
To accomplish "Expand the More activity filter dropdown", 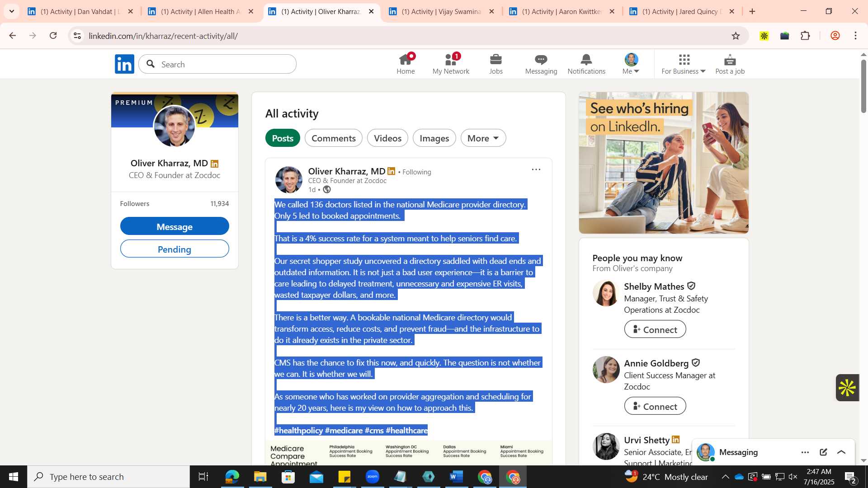I will [x=483, y=138].
